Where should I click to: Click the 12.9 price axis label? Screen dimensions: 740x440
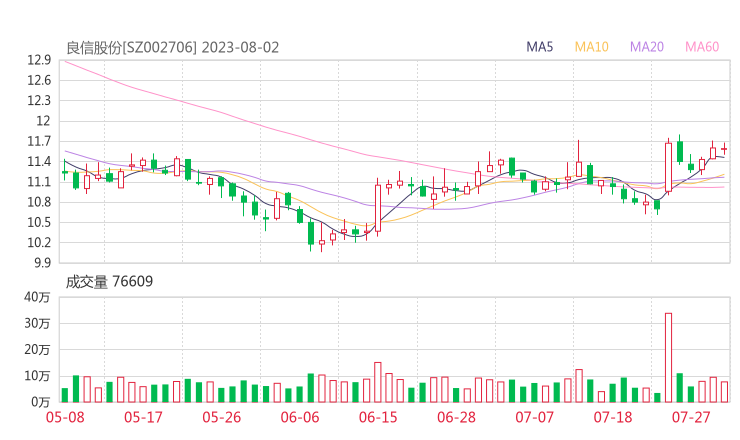(39, 60)
